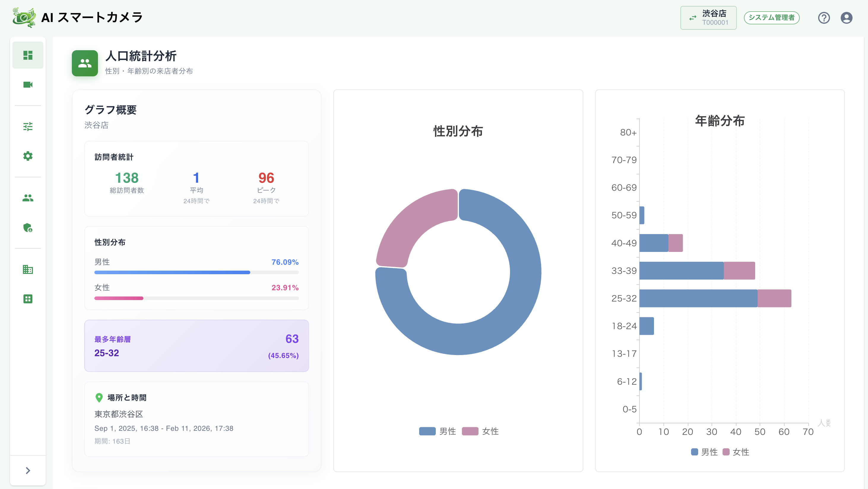Open the camera view sidebar icon
The width and height of the screenshot is (868, 489).
coord(28,85)
